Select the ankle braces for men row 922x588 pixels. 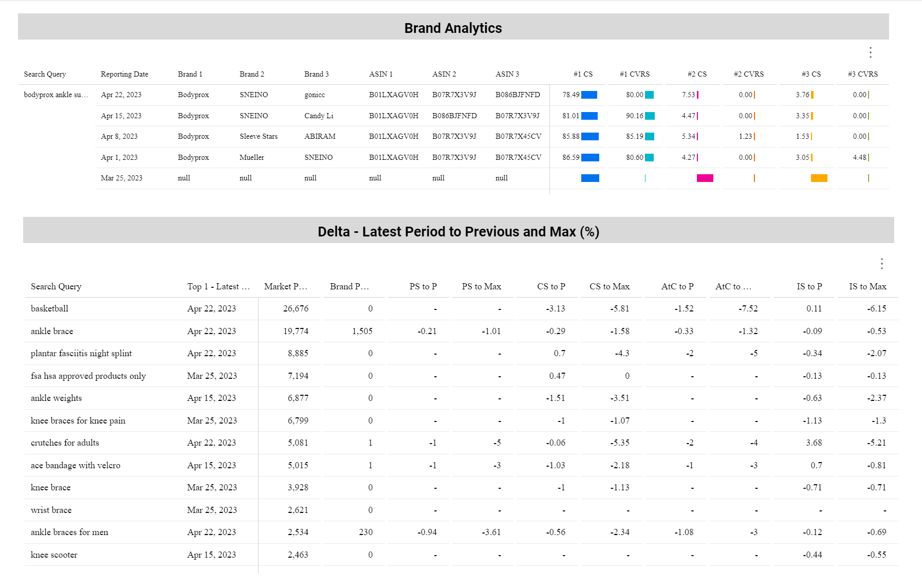(x=462, y=532)
